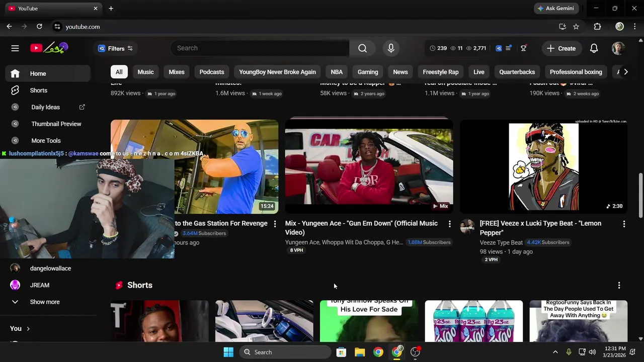This screenshot has width=644, height=362.
Task: Open dangelowallace subscription channel
Action: [48, 268]
